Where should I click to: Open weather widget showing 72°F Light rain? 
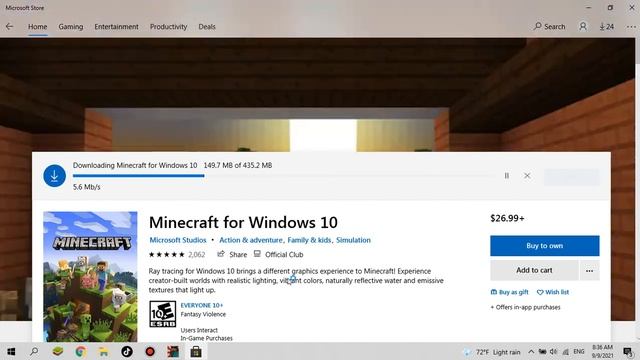point(492,352)
